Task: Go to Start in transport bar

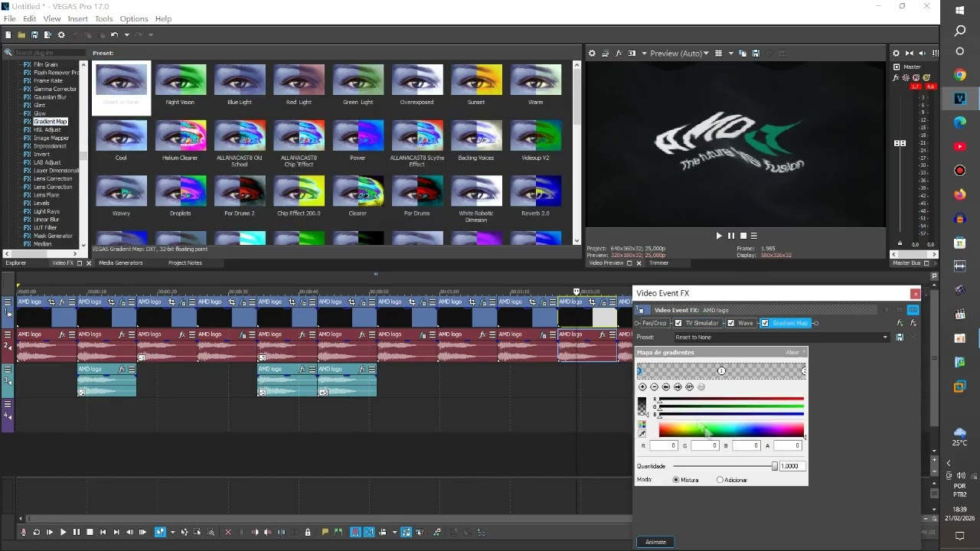Action: (x=103, y=532)
